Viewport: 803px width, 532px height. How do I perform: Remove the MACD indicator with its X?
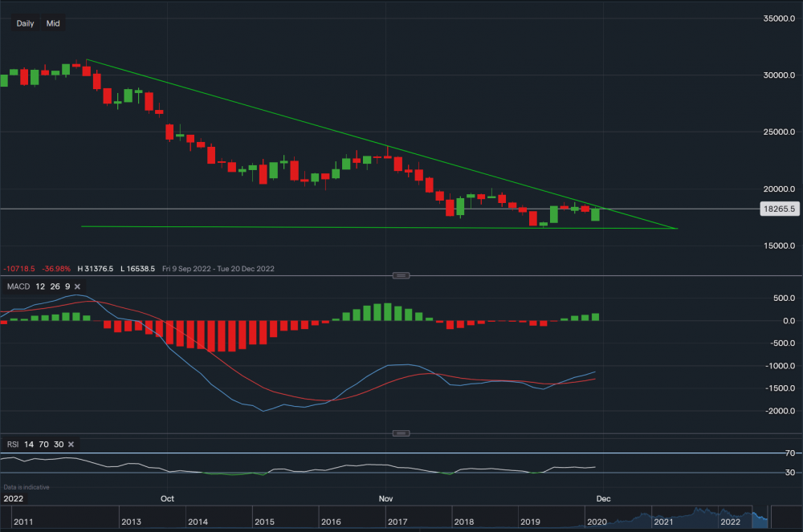tap(78, 286)
